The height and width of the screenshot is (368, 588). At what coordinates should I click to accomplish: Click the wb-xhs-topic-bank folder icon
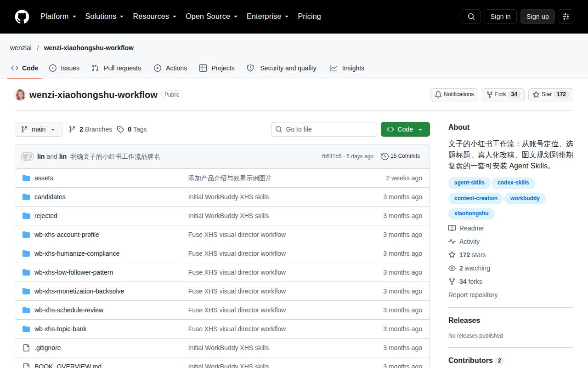(x=26, y=329)
